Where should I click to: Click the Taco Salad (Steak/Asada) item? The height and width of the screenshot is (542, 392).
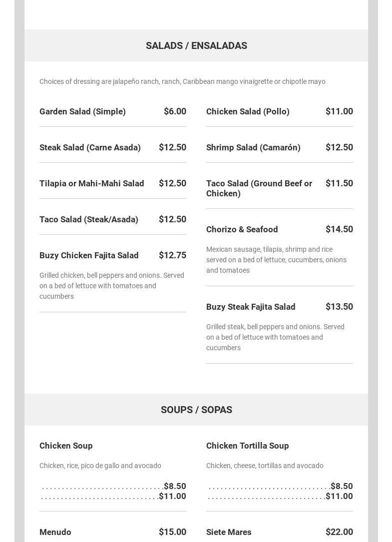(x=89, y=219)
